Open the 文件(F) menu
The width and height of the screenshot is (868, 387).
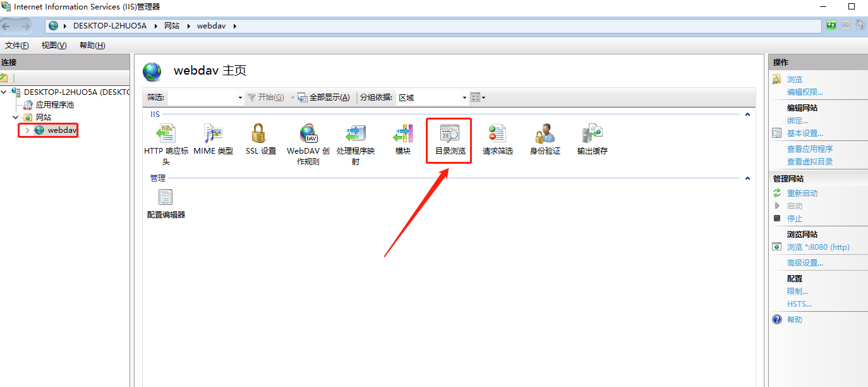17,46
